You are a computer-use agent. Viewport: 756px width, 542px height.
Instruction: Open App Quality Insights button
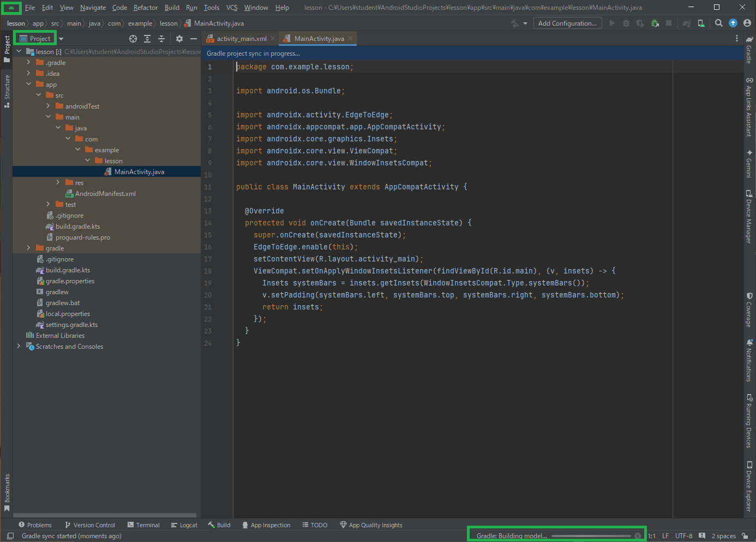tap(371, 525)
